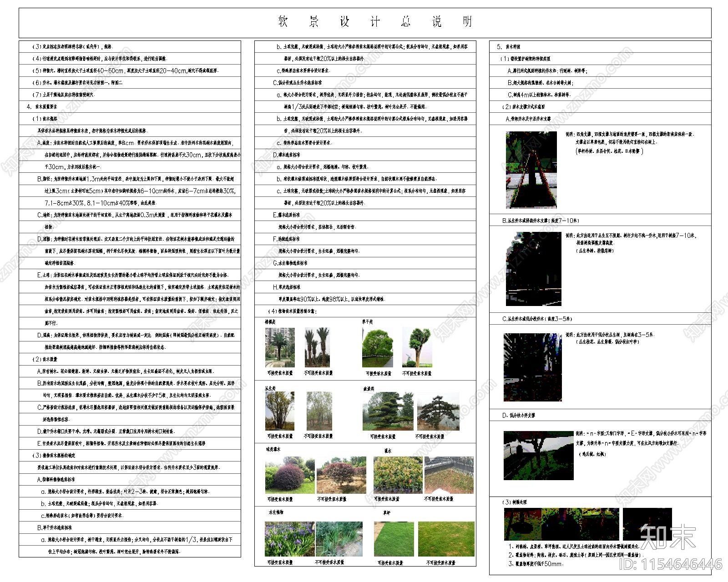Viewport: 728px width, 582px height.
Task: Select the "水生植物" category label
Action: (276, 512)
